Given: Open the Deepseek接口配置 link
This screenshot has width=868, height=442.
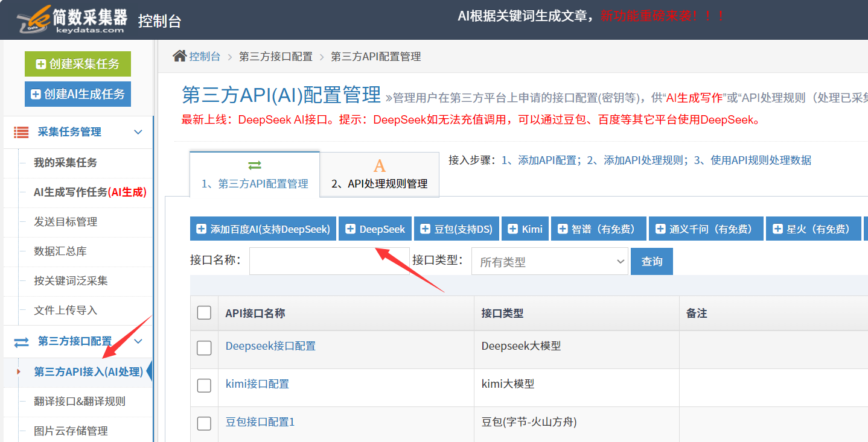Looking at the screenshot, I should tap(270, 346).
